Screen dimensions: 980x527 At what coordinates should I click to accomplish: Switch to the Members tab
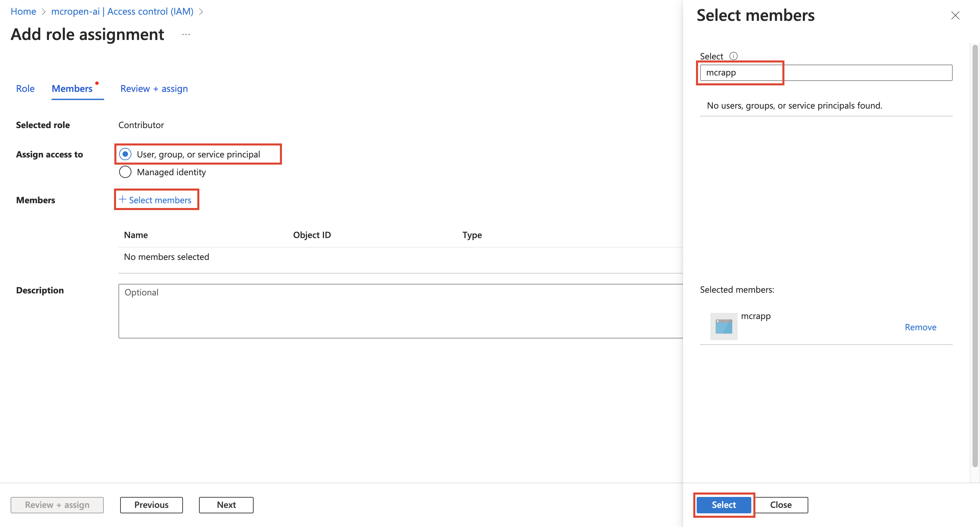pyautogui.click(x=72, y=89)
